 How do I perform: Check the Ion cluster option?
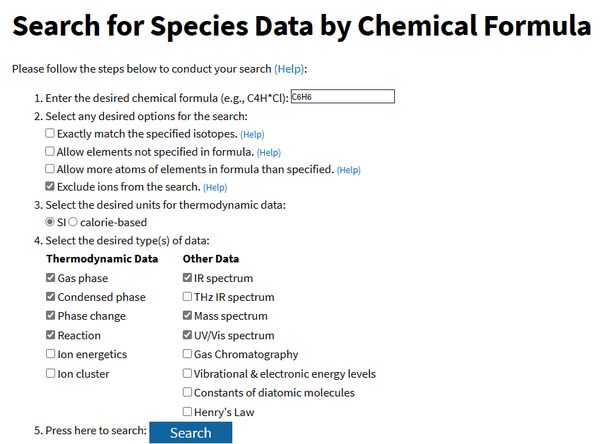coord(51,374)
